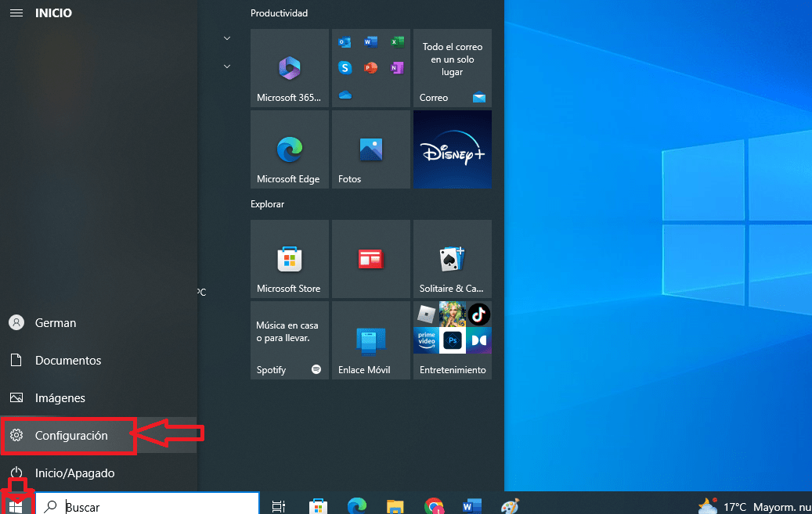Open the Microsoft Edge tile

(290, 149)
